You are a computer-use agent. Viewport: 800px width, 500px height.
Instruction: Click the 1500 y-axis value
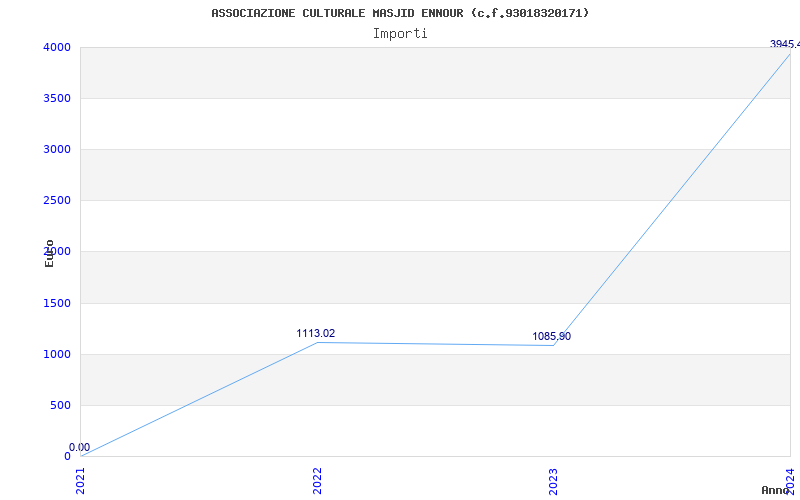(57, 304)
